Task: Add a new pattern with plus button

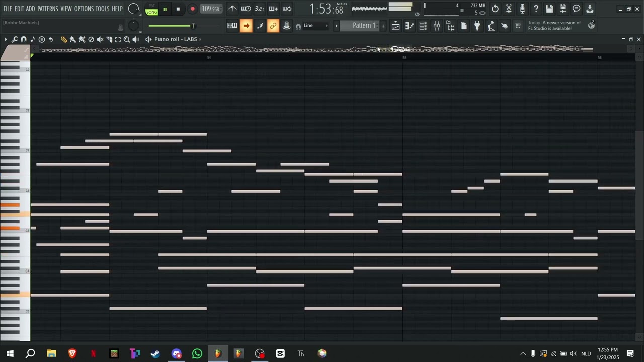Action: [383, 26]
